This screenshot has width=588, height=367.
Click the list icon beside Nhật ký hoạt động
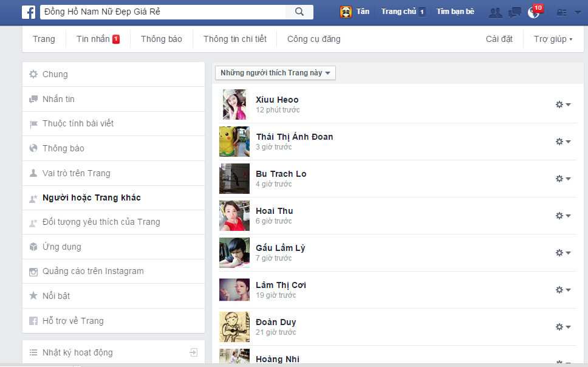click(x=33, y=352)
